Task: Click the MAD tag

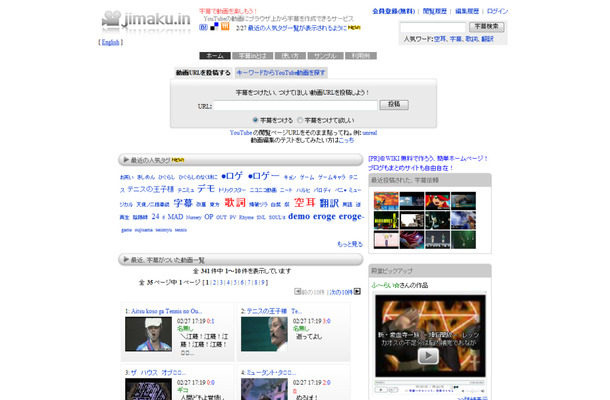Action: [x=175, y=217]
